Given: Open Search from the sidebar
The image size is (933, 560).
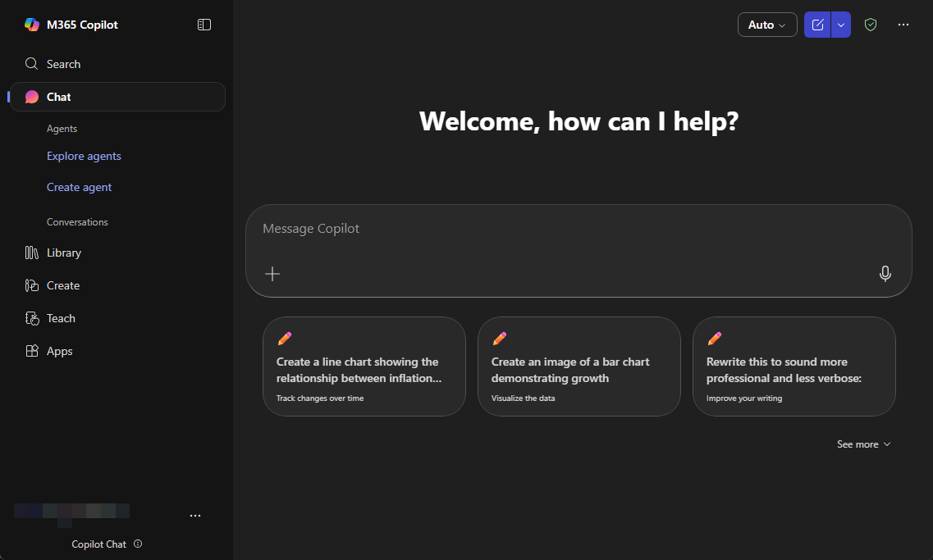Looking at the screenshot, I should tap(65, 63).
